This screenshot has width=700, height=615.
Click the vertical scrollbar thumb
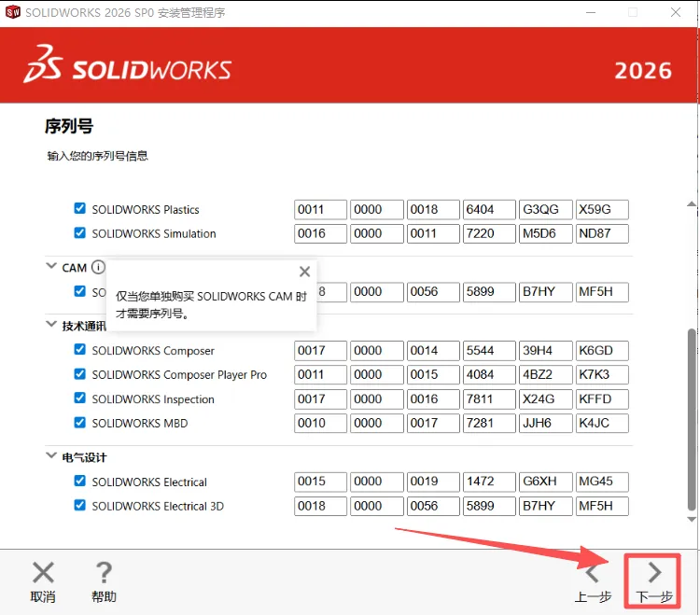coord(692,419)
